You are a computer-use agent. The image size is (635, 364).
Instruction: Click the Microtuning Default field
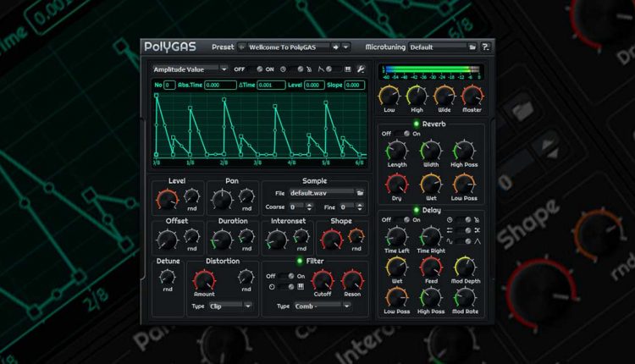[x=438, y=47]
